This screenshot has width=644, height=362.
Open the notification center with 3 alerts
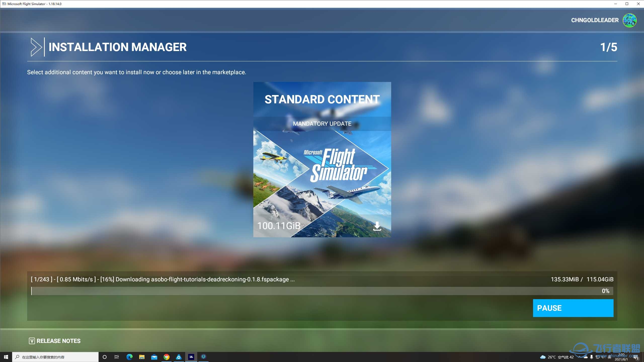(636, 357)
